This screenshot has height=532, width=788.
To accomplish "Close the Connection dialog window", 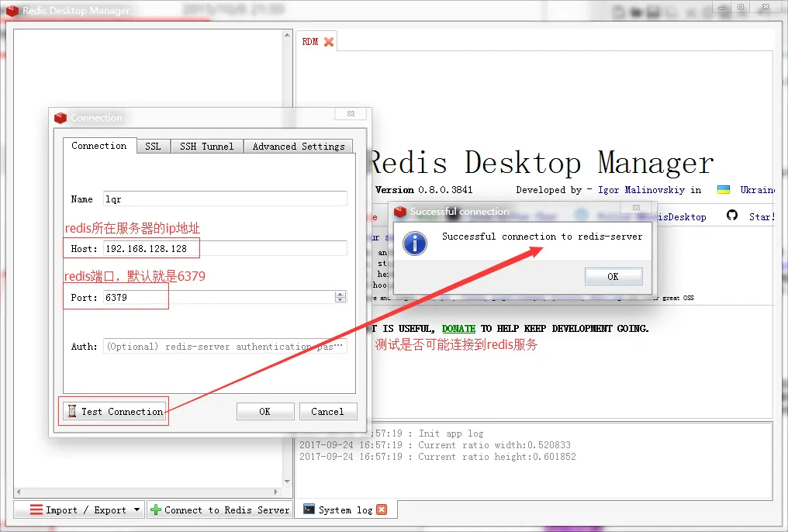I will click(x=351, y=113).
